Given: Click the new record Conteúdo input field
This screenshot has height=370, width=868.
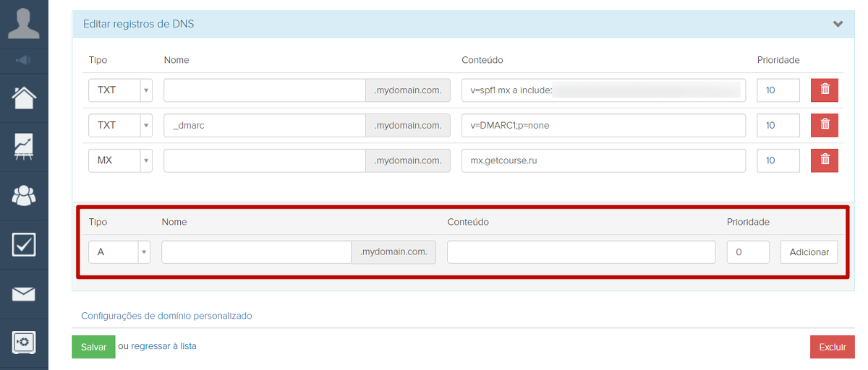Looking at the screenshot, I should [x=581, y=252].
